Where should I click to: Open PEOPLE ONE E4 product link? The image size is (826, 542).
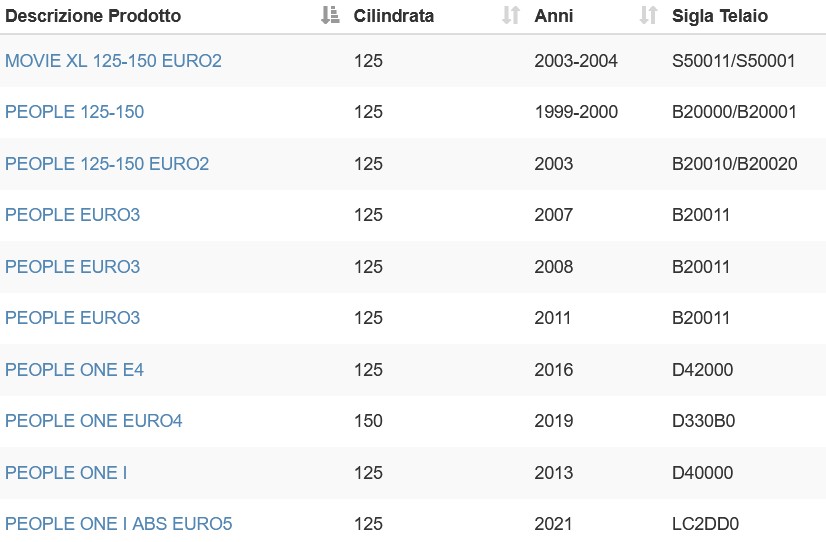pos(74,369)
